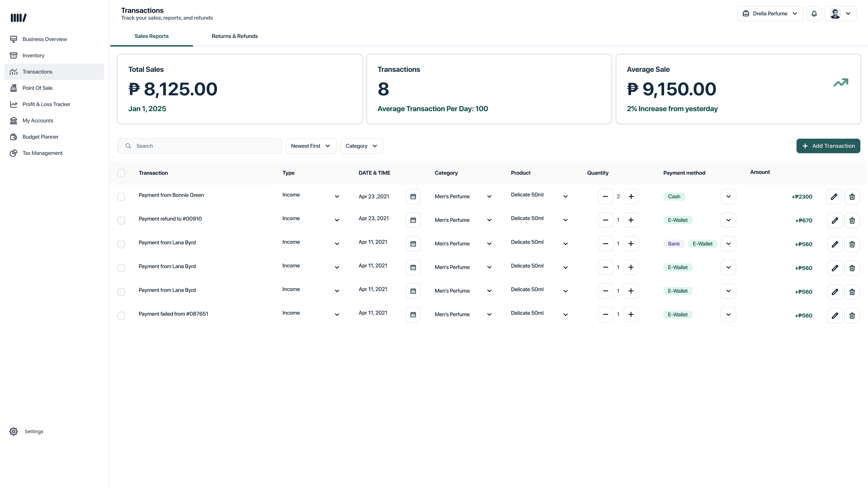Click the Add Transaction button
This screenshot has width=868, height=488.
[x=828, y=146]
